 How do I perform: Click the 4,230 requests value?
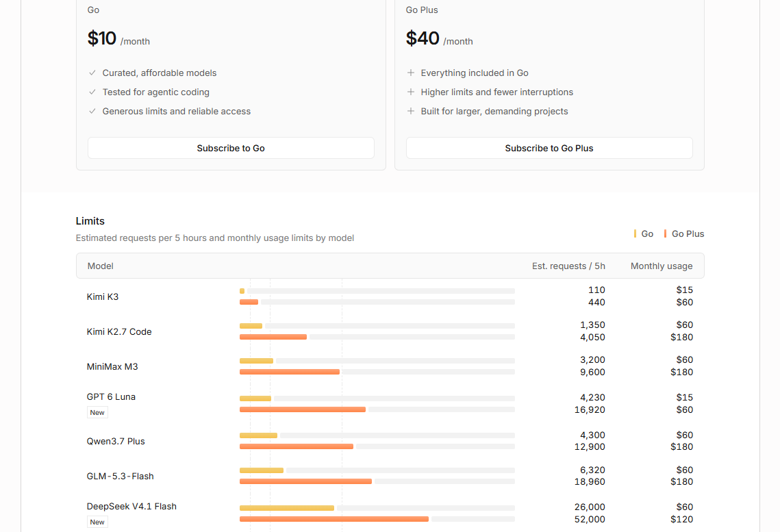[x=592, y=397]
